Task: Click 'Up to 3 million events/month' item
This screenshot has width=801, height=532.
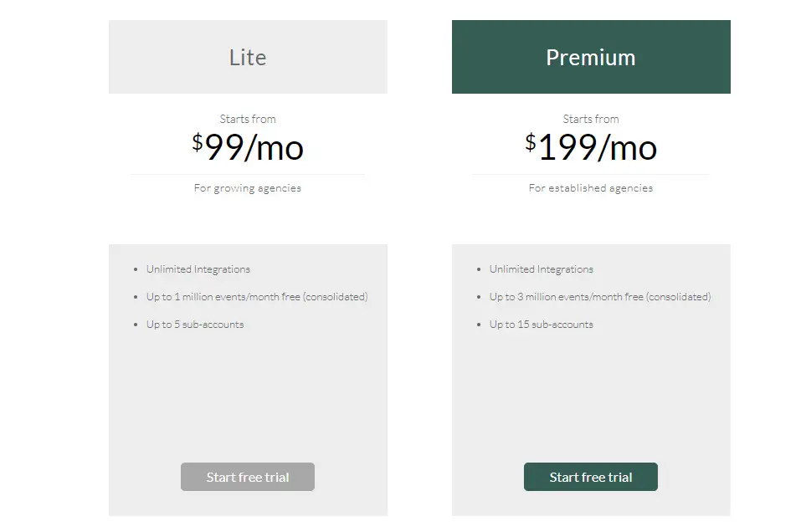Action: pos(600,297)
